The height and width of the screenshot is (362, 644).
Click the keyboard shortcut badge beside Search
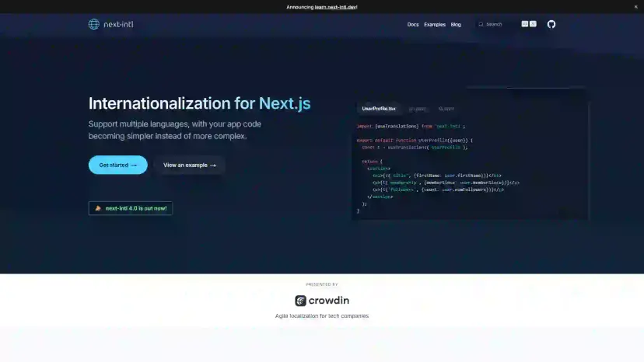[x=529, y=24]
